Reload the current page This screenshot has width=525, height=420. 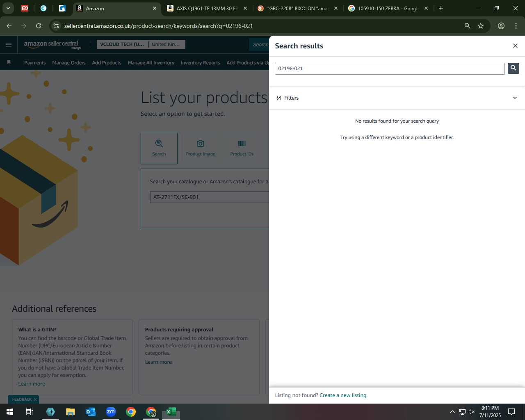(39, 26)
